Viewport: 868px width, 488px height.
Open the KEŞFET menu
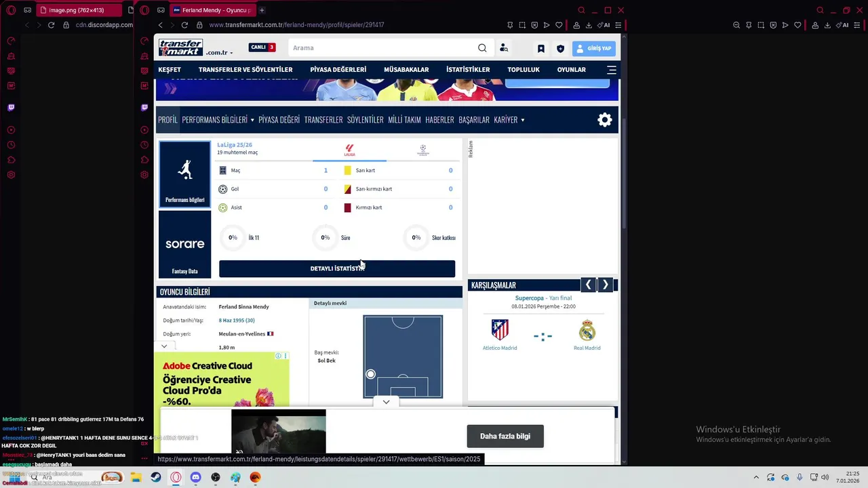(170, 70)
